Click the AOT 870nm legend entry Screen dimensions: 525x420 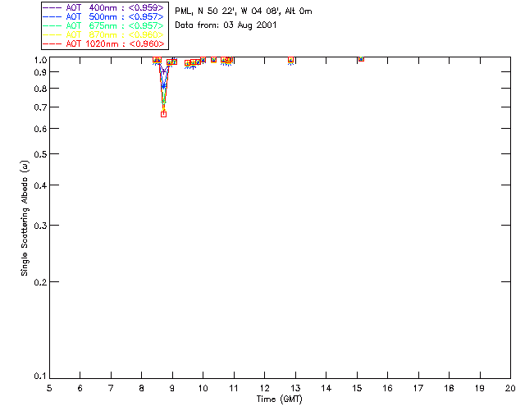[x=103, y=34]
